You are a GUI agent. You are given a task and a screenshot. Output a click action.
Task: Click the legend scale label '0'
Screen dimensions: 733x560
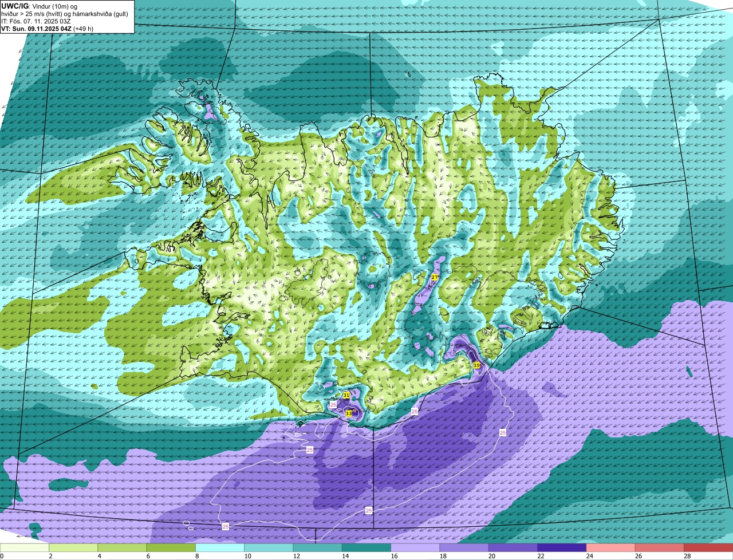(x=2, y=556)
